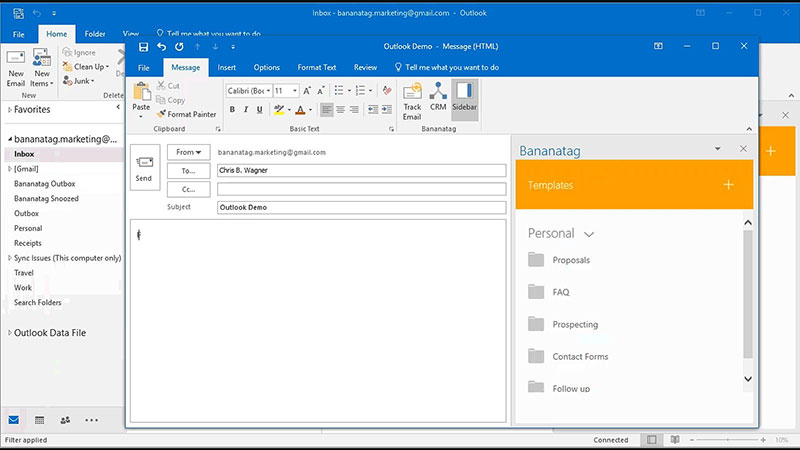Paste clipboard content into the message
Image resolution: width=800 pixels, height=450 pixels.
(x=141, y=99)
